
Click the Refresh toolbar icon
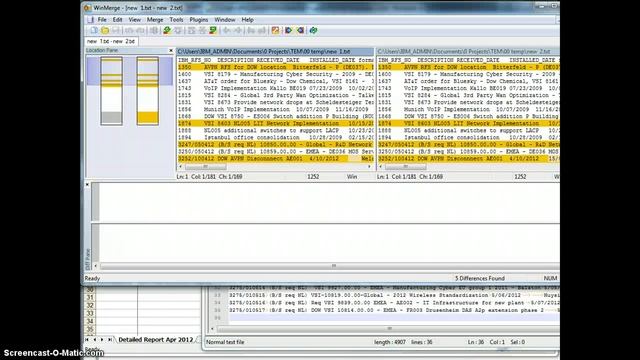tap(313, 30)
